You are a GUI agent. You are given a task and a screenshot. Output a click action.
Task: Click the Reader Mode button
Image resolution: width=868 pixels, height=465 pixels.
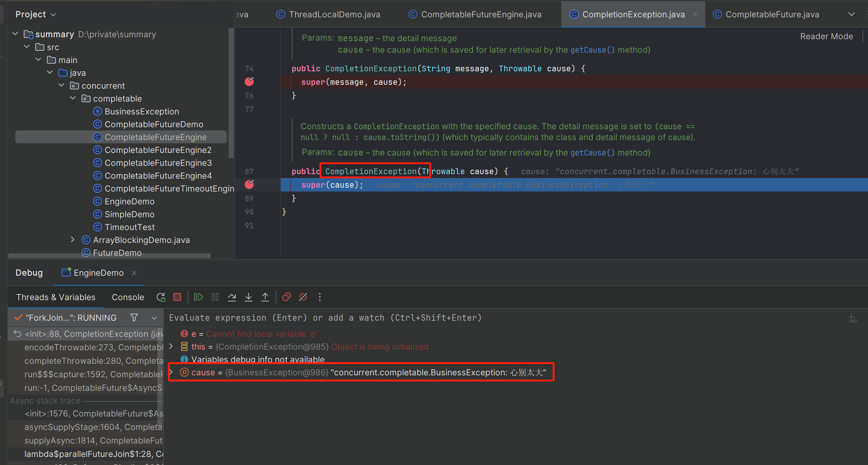(x=826, y=36)
